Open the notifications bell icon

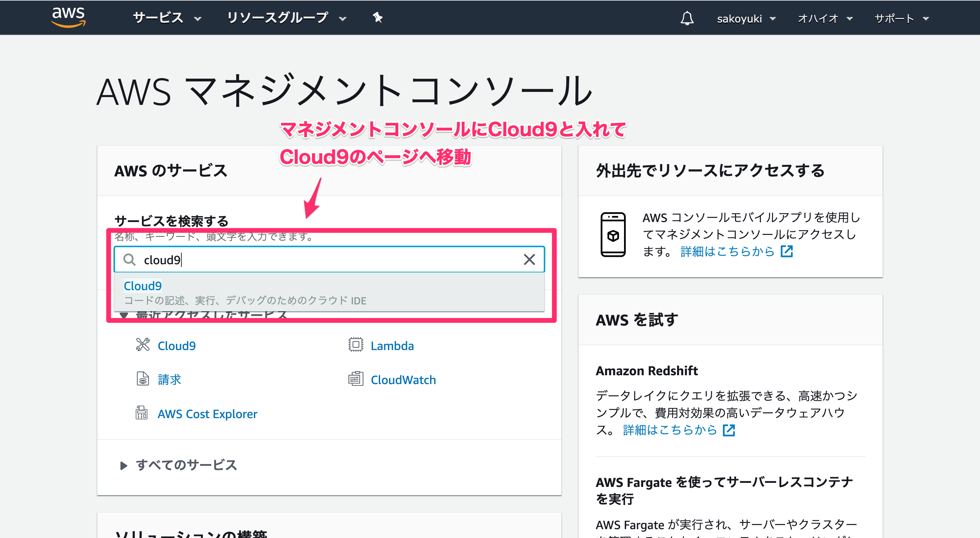(x=687, y=18)
